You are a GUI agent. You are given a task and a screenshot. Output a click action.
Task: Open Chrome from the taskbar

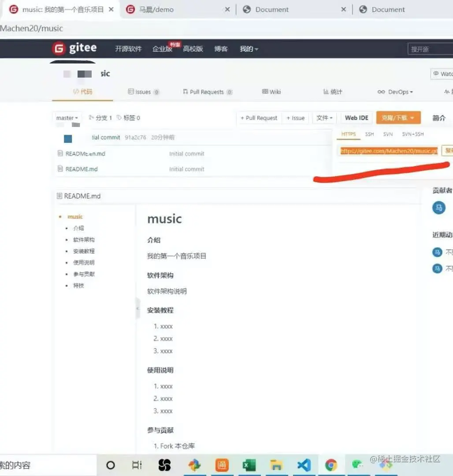[x=331, y=465]
